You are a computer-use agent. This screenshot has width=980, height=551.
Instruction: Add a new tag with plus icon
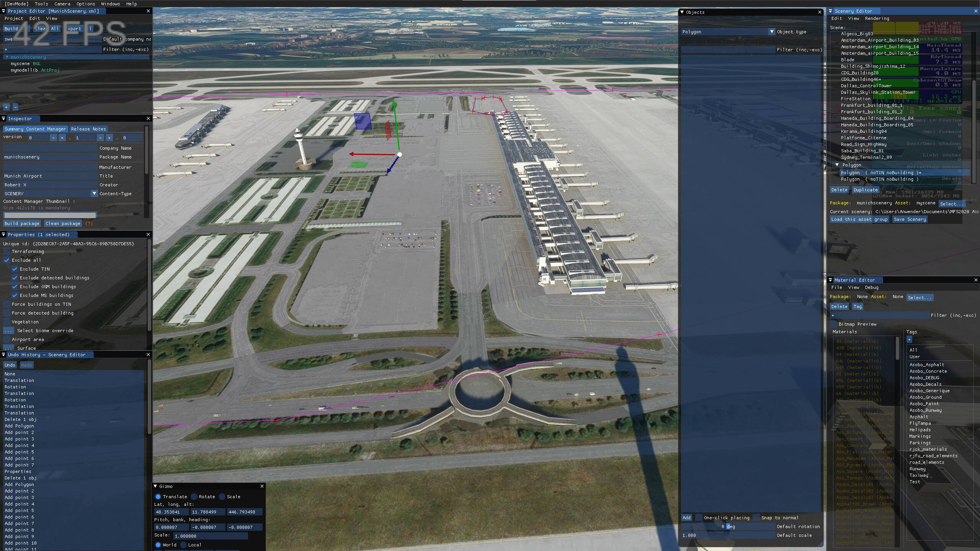(909, 339)
